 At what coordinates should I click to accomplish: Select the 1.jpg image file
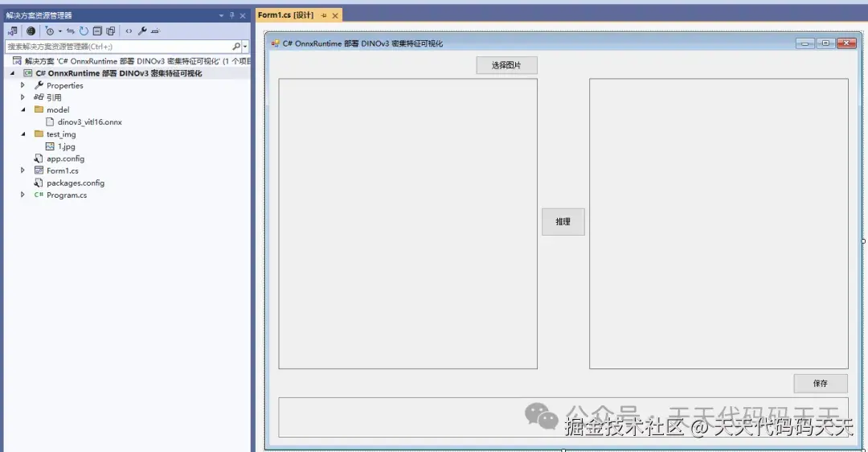tap(67, 146)
